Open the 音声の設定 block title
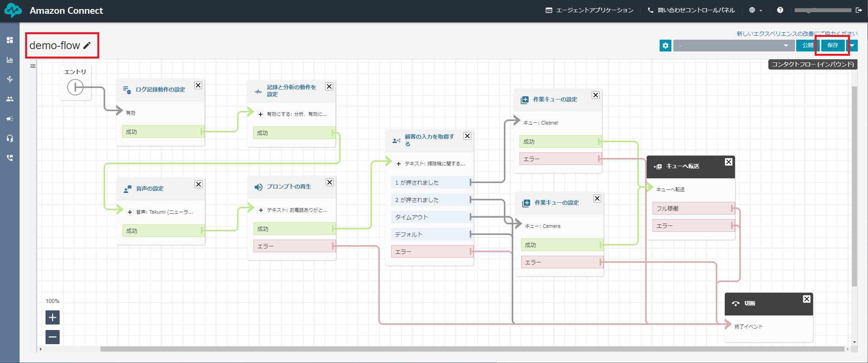868x363 pixels. tap(150, 189)
